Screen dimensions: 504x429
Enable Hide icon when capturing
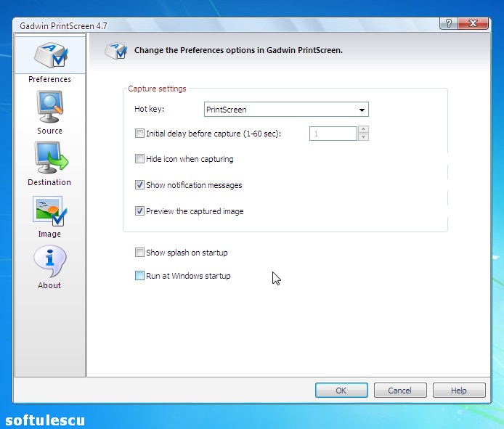pos(139,159)
